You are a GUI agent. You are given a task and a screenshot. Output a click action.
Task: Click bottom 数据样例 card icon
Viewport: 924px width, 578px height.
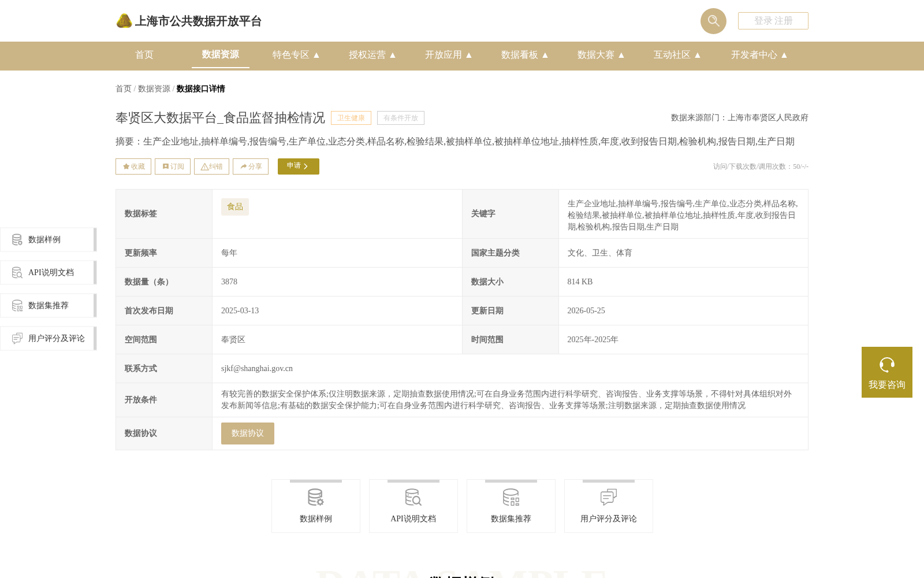click(316, 497)
